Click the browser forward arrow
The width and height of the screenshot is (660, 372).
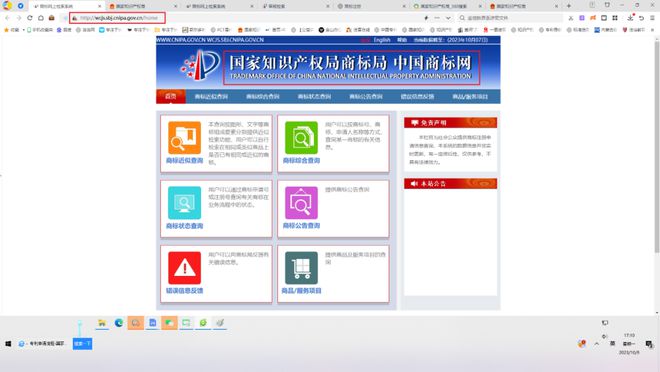(x=19, y=18)
